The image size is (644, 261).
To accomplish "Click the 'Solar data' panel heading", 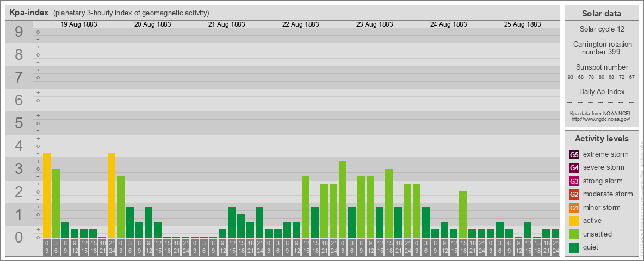I will pos(602,14).
